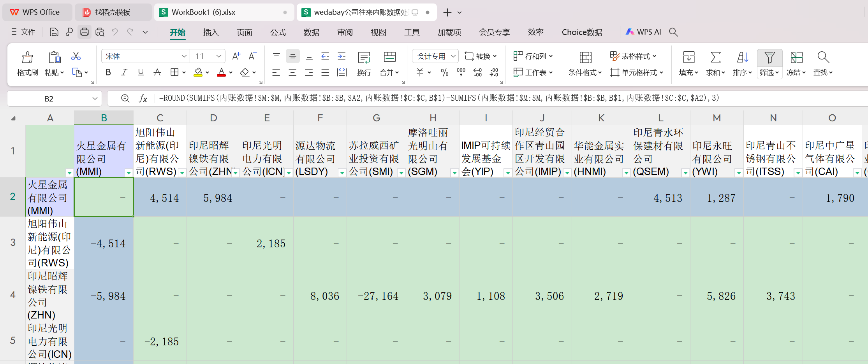Click the Wrap Text (换行) icon
The height and width of the screenshot is (364, 868).
tap(364, 58)
